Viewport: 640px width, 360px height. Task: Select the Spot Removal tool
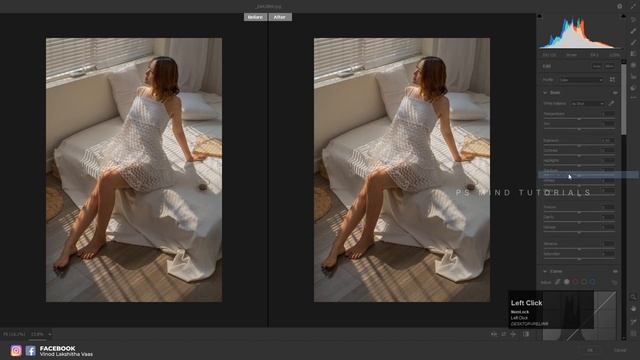[x=633, y=31]
